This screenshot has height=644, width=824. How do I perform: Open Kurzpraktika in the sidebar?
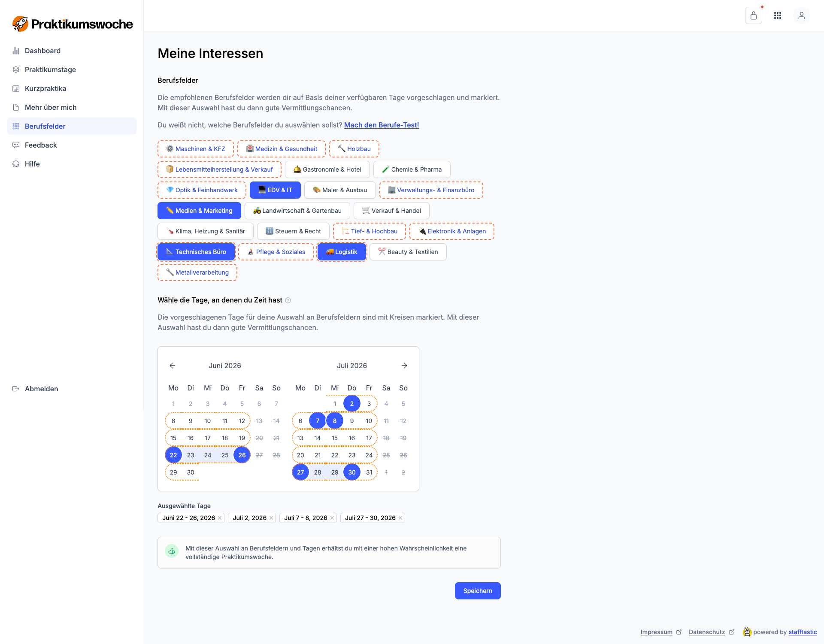(45, 88)
